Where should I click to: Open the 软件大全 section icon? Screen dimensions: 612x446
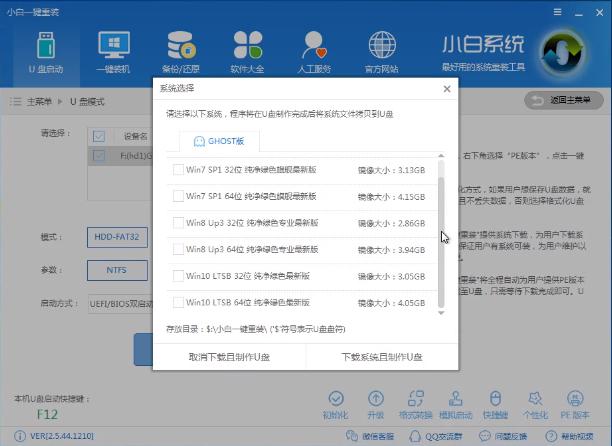coord(247,45)
